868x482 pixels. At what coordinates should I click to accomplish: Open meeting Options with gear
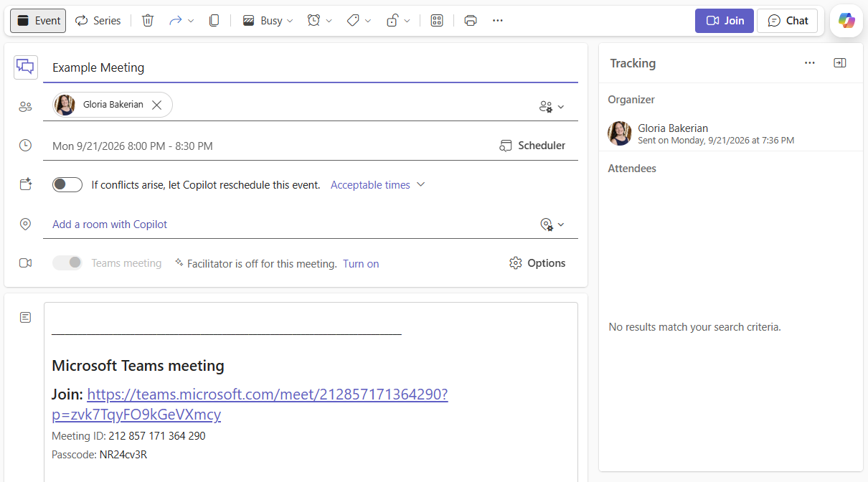click(x=537, y=263)
